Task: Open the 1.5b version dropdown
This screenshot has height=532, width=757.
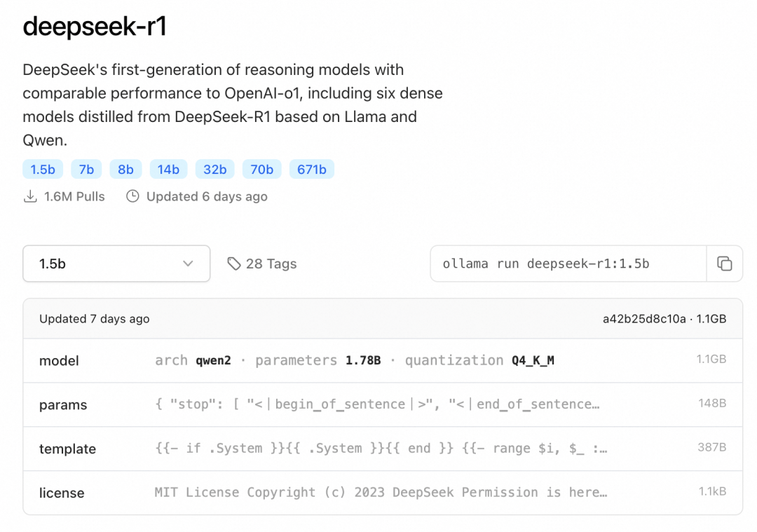Action: point(116,264)
